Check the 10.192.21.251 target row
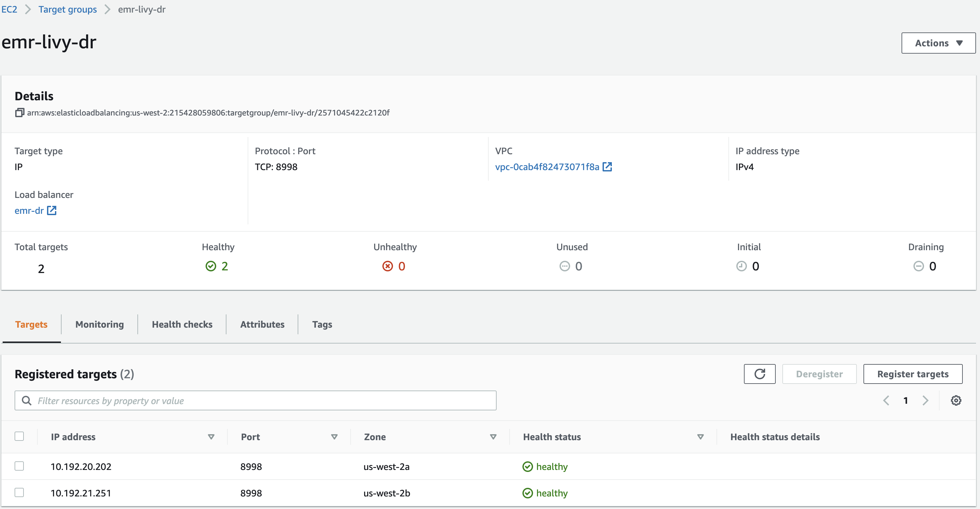This screenshot has width=980, height=509. (19, 492)
